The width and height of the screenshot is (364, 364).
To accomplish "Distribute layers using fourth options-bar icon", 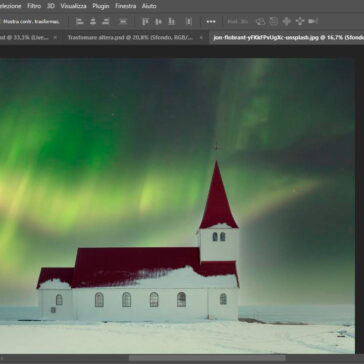I will click(x=123, y=22).
